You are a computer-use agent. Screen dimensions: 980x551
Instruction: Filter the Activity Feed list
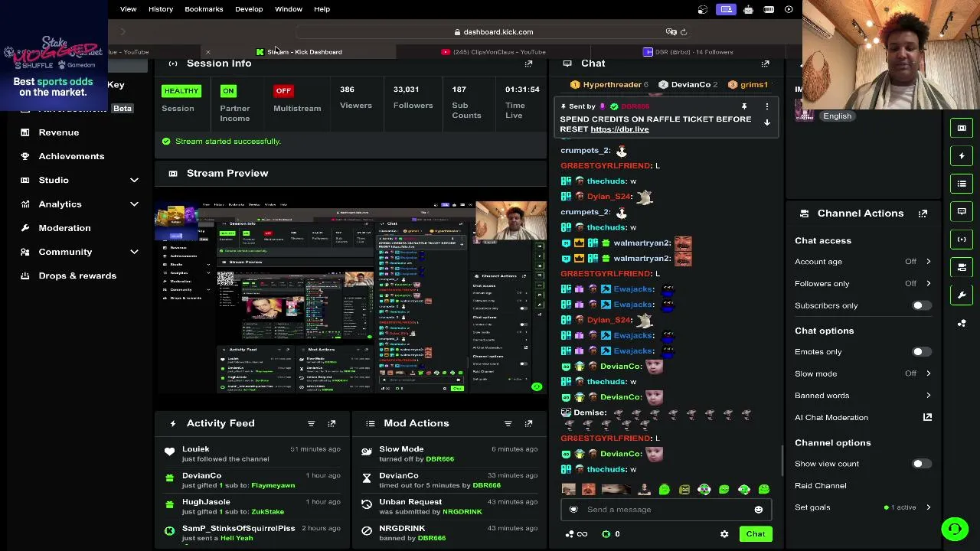(x=311, y=423)
